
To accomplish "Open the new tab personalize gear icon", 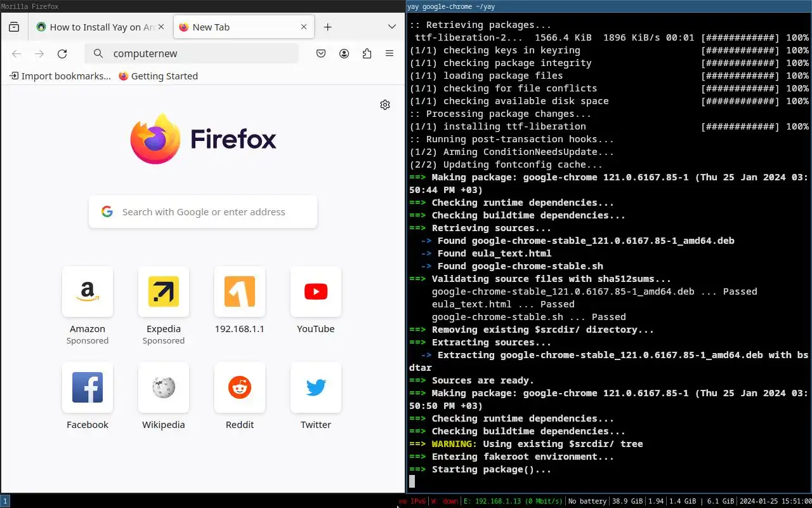I will coord(385,105).
